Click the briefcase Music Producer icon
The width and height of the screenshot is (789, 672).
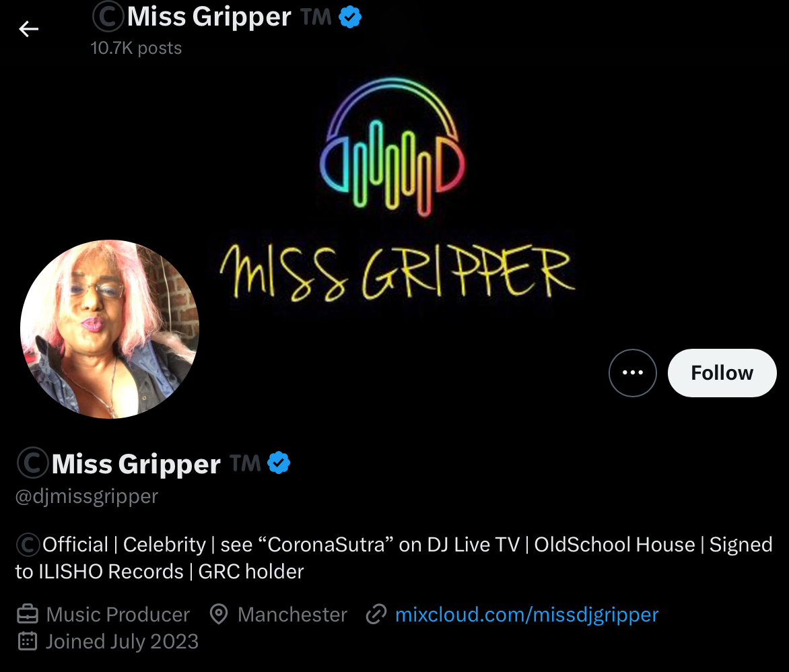(28, 615)
